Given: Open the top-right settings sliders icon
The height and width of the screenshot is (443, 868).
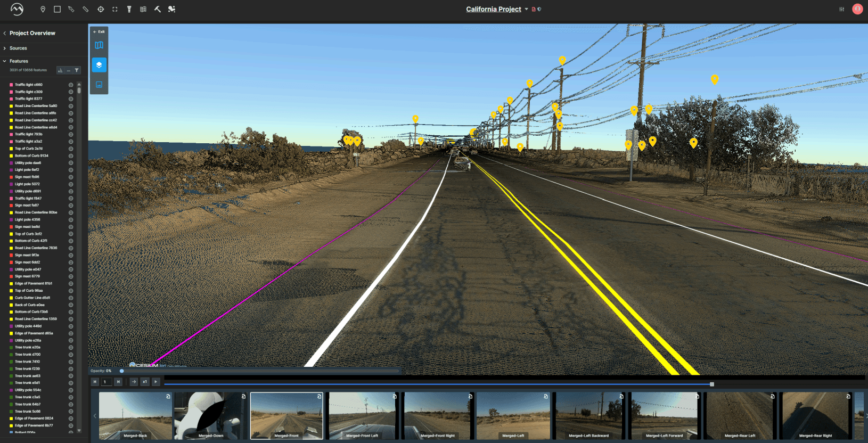Looking at the screenshot, I should click(842, 9).
